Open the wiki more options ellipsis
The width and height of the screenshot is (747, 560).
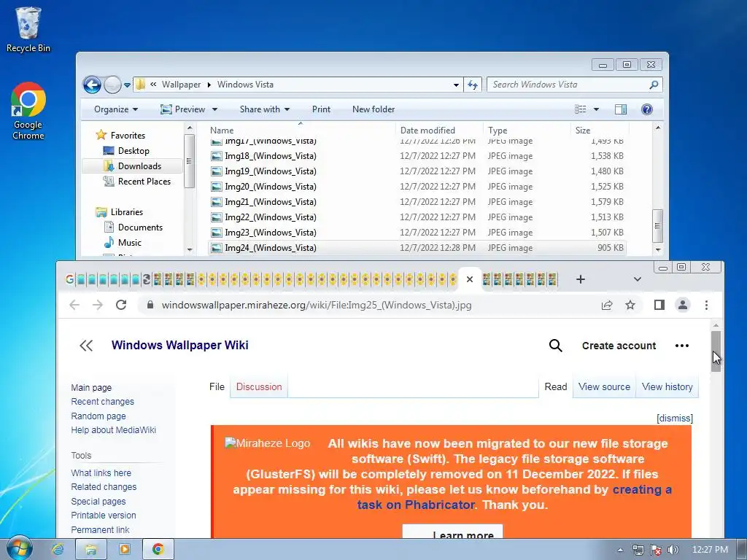tap(682, 346)
